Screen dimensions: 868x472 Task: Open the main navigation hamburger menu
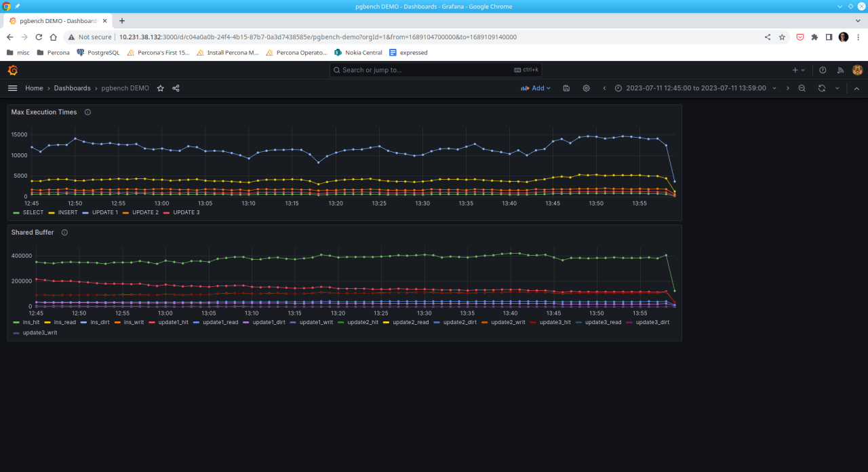pos(12,88)
